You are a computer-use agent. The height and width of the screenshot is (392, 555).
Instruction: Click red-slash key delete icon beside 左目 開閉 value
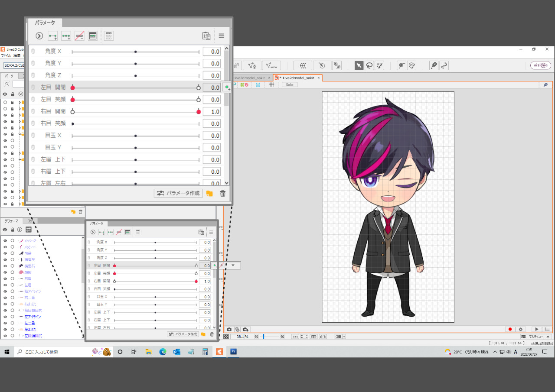coord(222,265)
